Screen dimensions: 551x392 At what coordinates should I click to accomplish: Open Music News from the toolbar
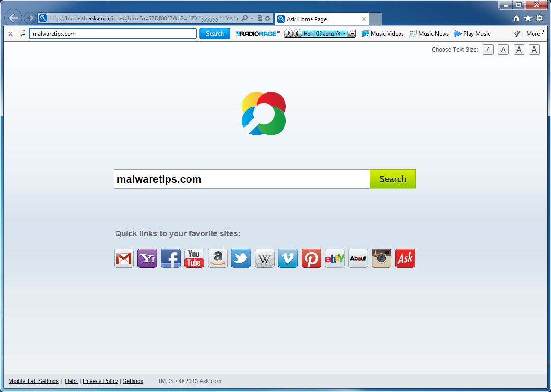pos(429,34)
